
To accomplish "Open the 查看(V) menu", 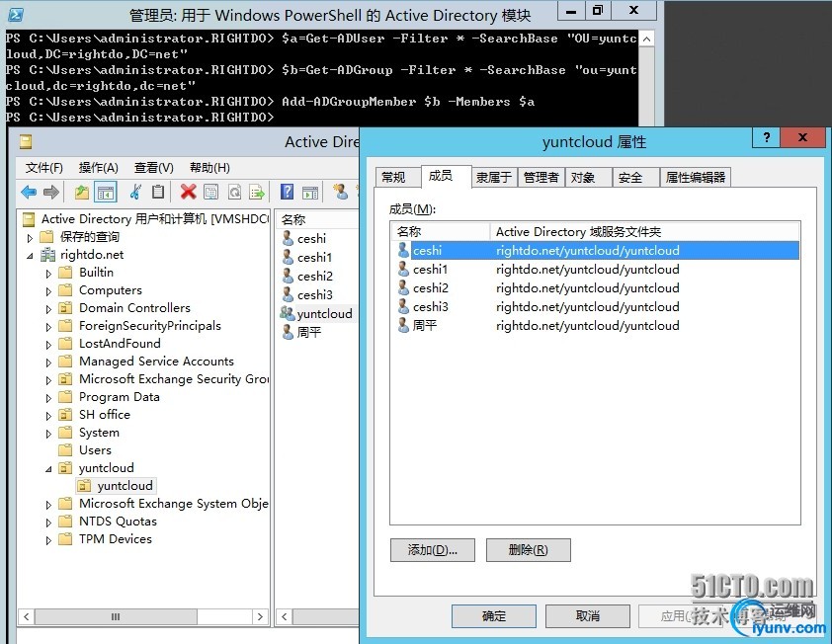I will pos(154,168).
